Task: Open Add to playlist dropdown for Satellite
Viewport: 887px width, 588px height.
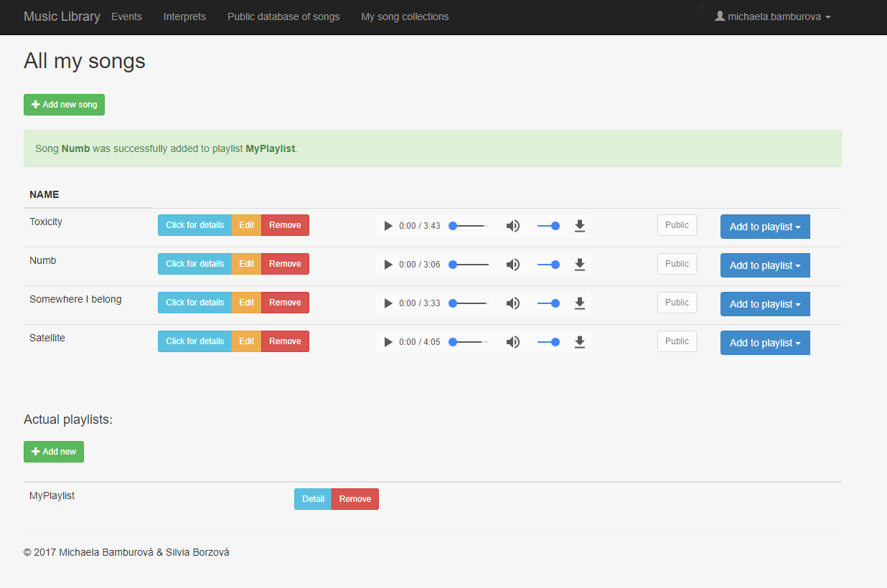Action: (765, 343)
